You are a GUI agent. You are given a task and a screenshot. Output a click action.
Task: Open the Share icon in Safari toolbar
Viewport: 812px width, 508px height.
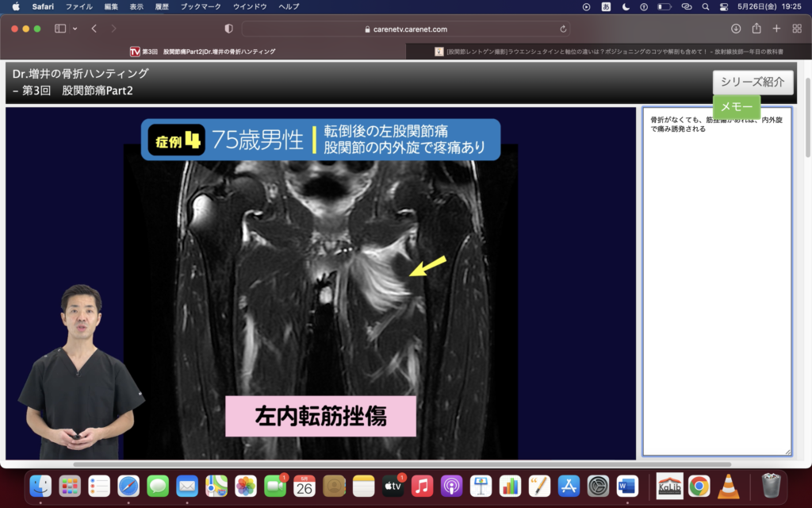756,29
